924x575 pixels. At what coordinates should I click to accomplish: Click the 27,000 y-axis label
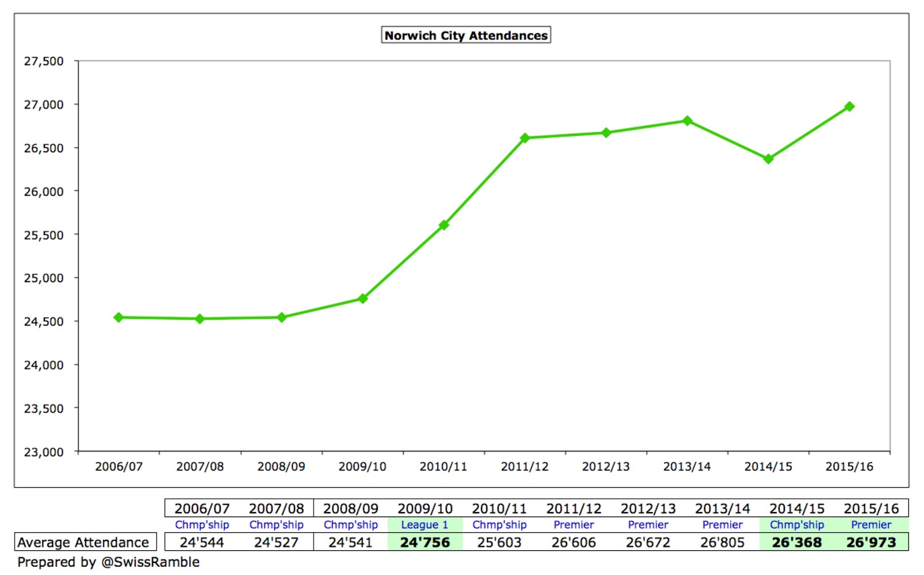pos(43,104)
